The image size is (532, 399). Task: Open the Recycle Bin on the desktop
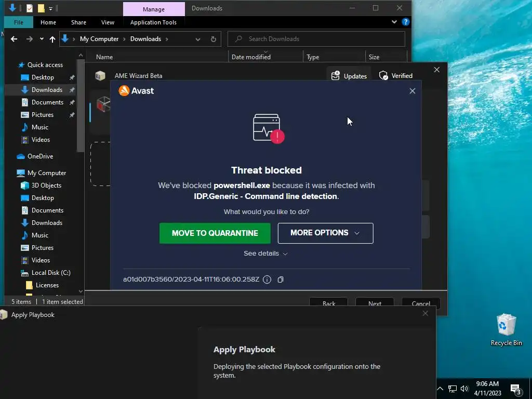click(x=506, y=330)
